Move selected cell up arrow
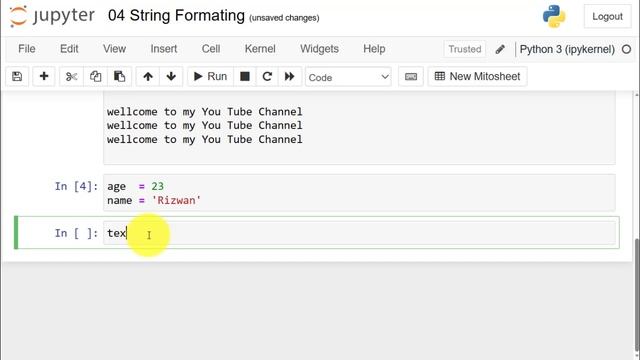640x360 pixels. 148,76
